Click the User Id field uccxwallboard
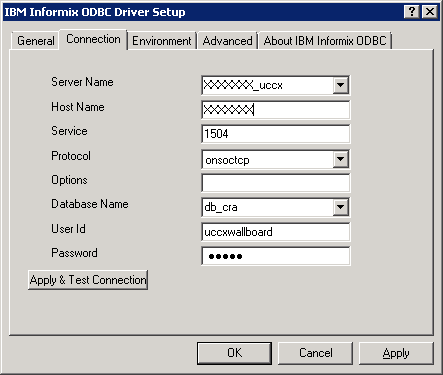The image size is (443, 375). (x=276, y=232)
